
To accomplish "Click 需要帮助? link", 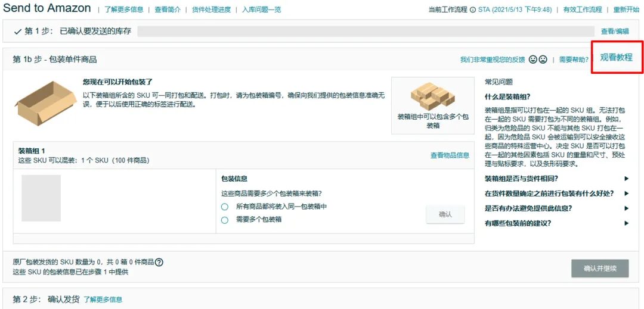I will pyautogui.click(x=574, y=60).
